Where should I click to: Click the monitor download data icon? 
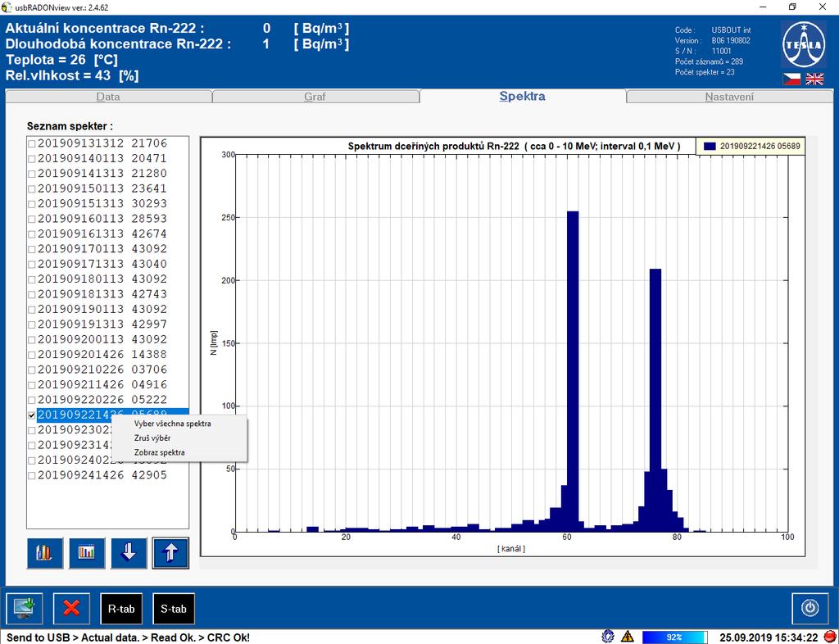click(x=25, y=609)
